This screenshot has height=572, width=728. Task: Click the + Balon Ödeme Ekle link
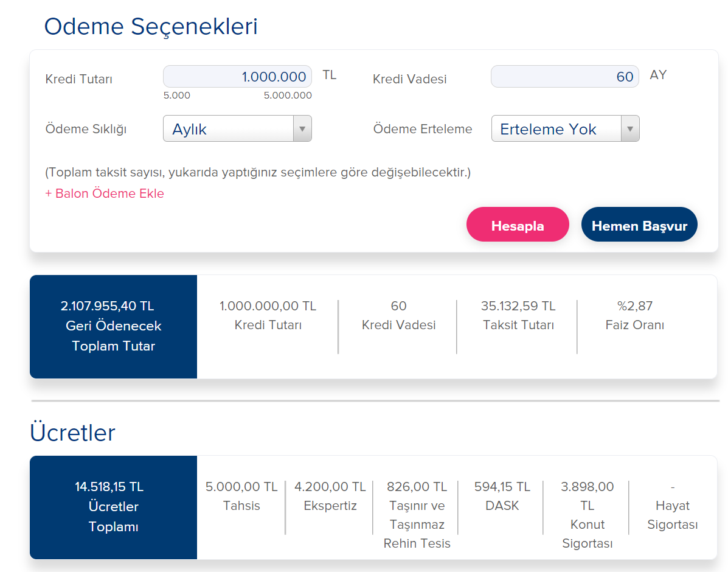(x=105, y=194)
